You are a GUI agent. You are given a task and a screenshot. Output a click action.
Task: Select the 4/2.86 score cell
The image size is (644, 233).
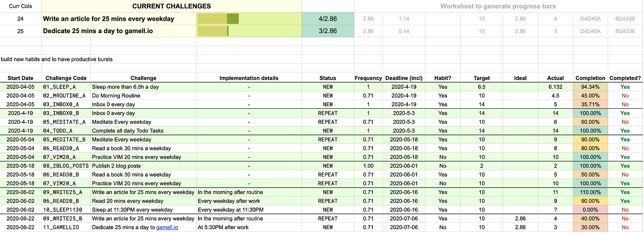(x=328, y=19)
